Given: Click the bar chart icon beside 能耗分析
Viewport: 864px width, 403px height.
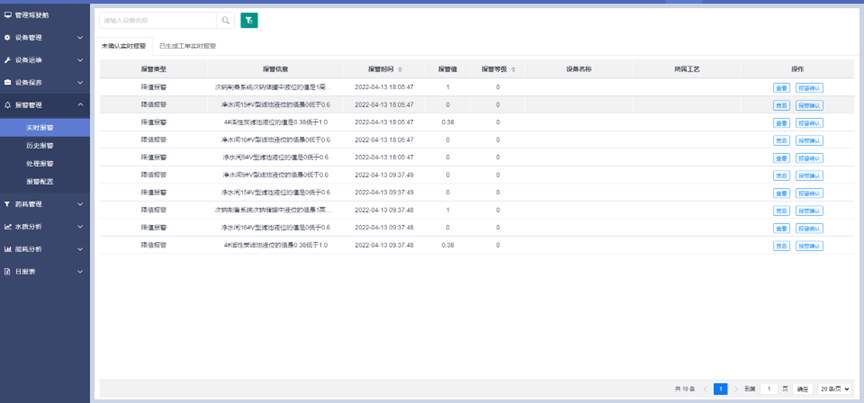Looking at the screenshot, I should point(8,249).
